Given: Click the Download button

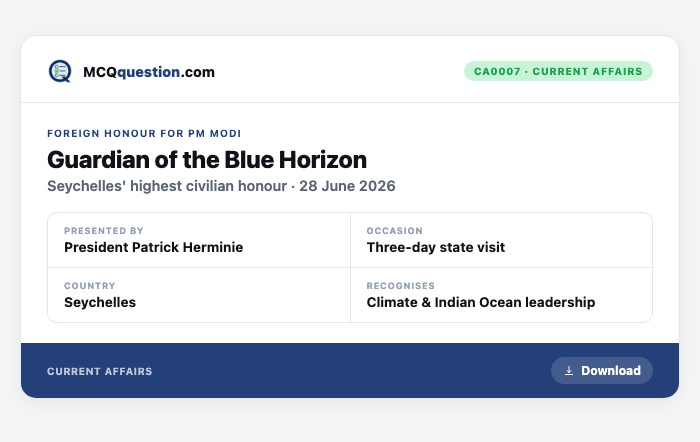Looking at the screenshot, I should coord(602,371).
